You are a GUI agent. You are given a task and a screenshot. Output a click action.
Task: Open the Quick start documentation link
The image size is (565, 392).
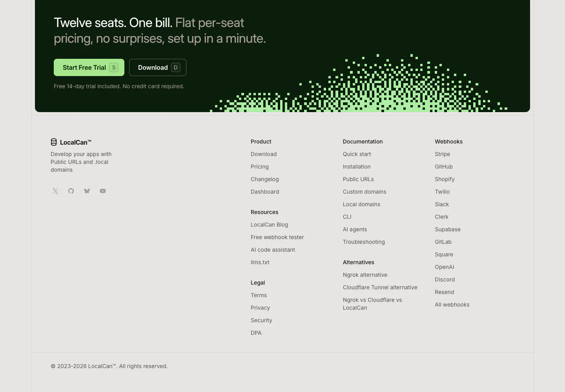(x=357, y=154)
